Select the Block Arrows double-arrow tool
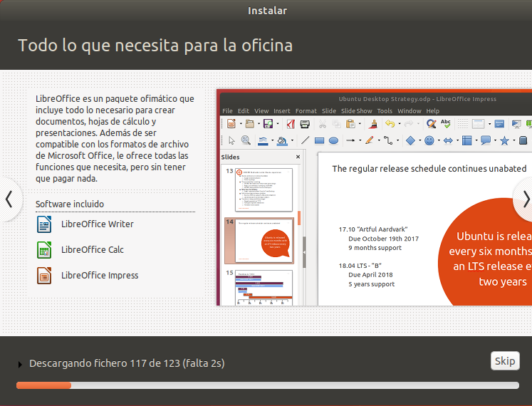Screen dimensions: 532x406 448,140
